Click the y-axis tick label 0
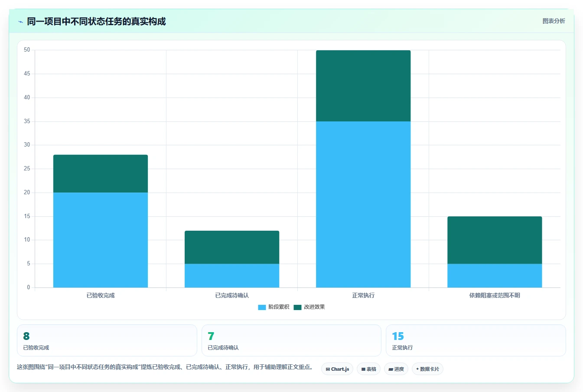This screenshot has height=392, width=583. [29, 287]
